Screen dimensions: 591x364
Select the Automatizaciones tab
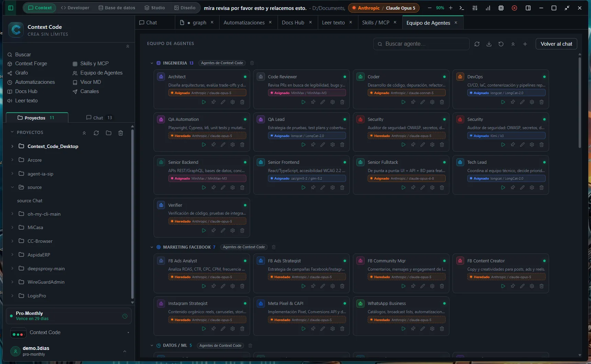[x=244, y=23]
